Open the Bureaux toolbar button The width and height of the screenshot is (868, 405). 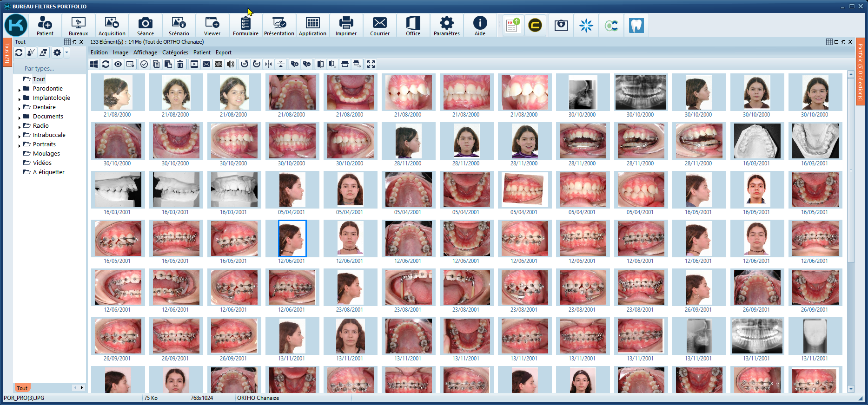tap(78, 26)
